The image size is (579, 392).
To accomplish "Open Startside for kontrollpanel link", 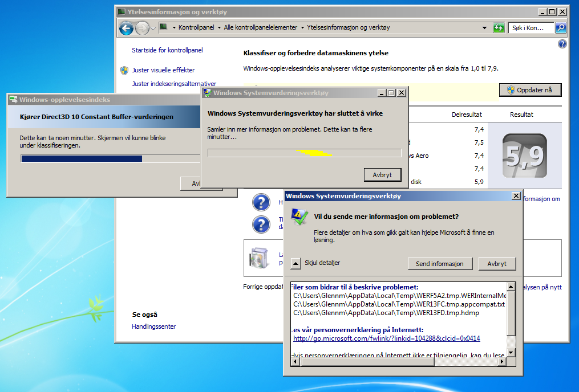I will tap(167, 50).
